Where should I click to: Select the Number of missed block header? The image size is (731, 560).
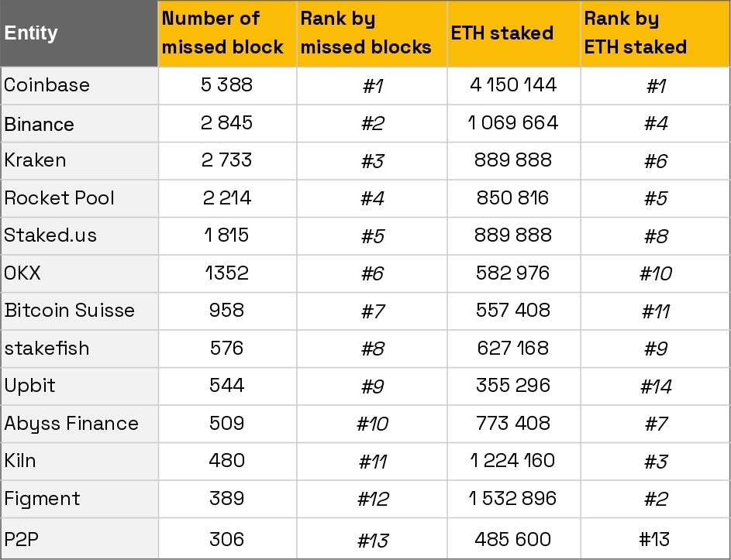[x=227, y=33]
